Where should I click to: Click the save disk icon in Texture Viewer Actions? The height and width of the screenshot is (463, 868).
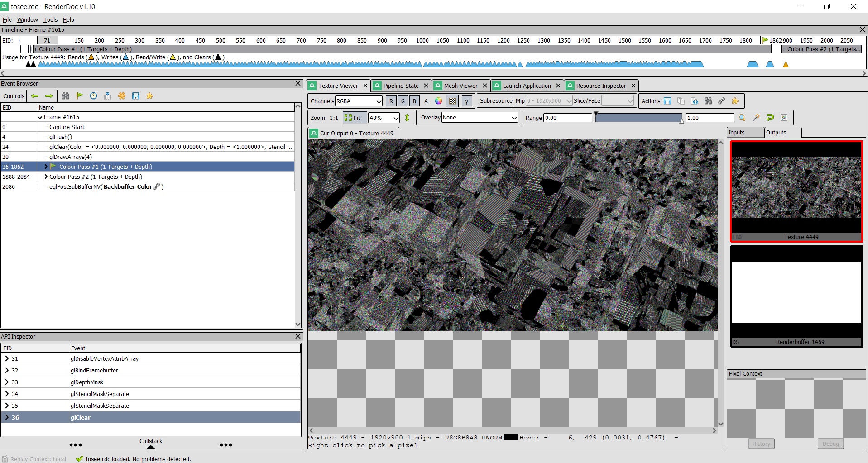click(667, 100)
